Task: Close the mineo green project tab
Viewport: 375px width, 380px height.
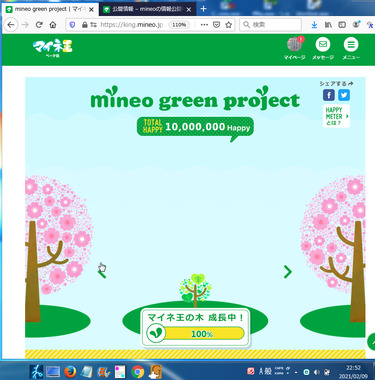Action: click(91, 10)
